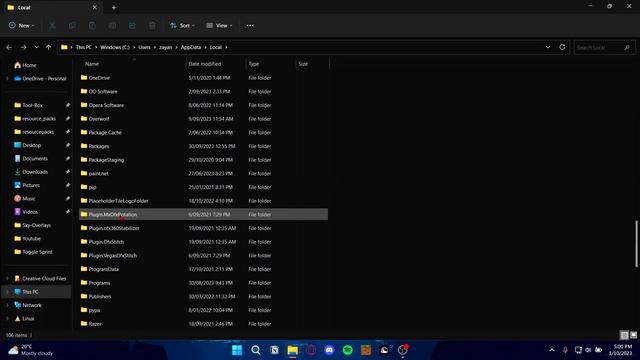Click the Copy toolbar icon
This screenshot has width=640, height=360.
pyautogui.click(x=72, y=26)
